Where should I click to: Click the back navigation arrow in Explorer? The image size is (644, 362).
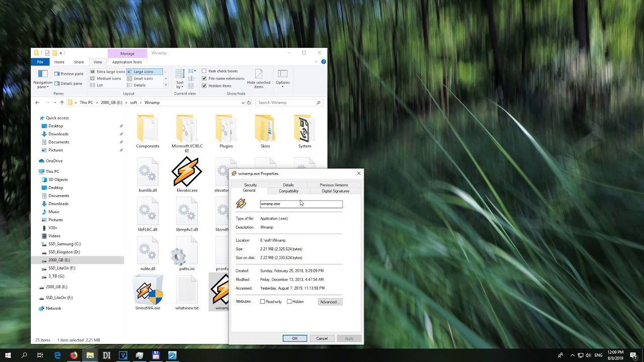pos(37,103)
